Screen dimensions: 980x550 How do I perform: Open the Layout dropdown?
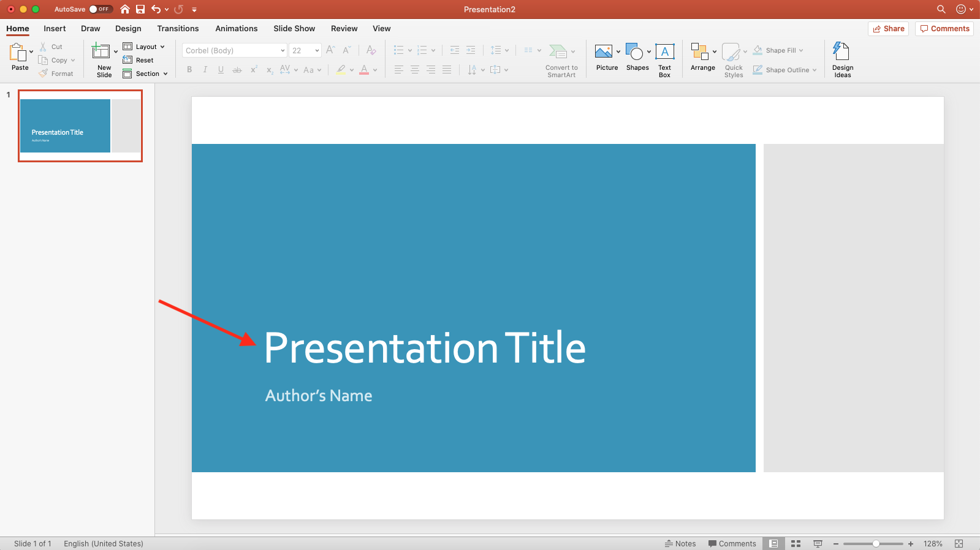(144, 47)
